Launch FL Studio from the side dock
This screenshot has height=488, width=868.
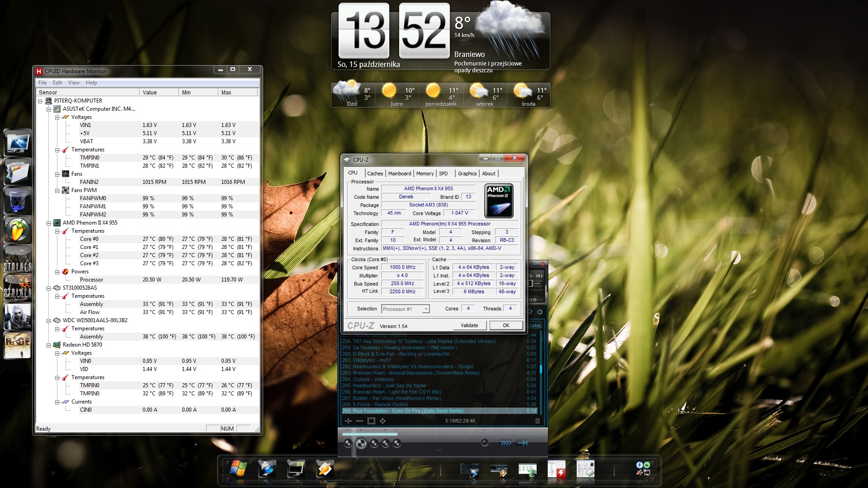coord(18,229)
